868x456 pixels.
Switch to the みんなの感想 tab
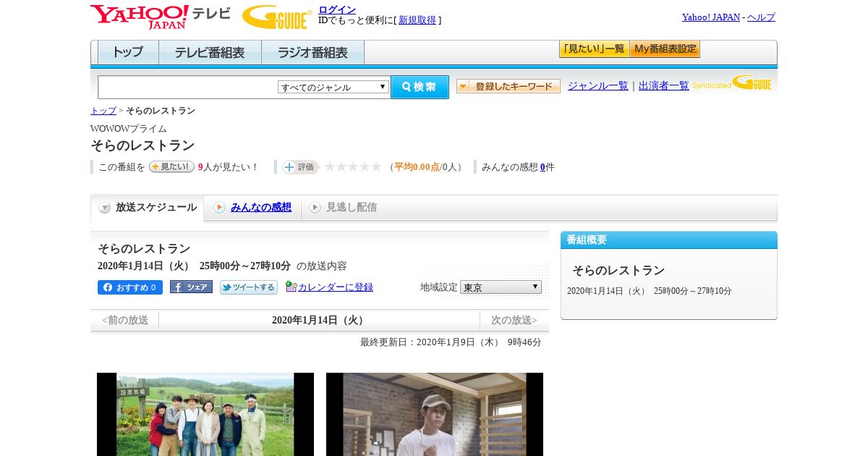tap(261, 207)
